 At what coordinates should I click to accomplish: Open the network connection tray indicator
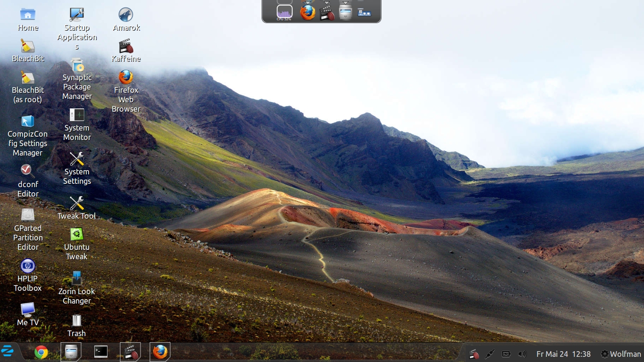point(490,354)
